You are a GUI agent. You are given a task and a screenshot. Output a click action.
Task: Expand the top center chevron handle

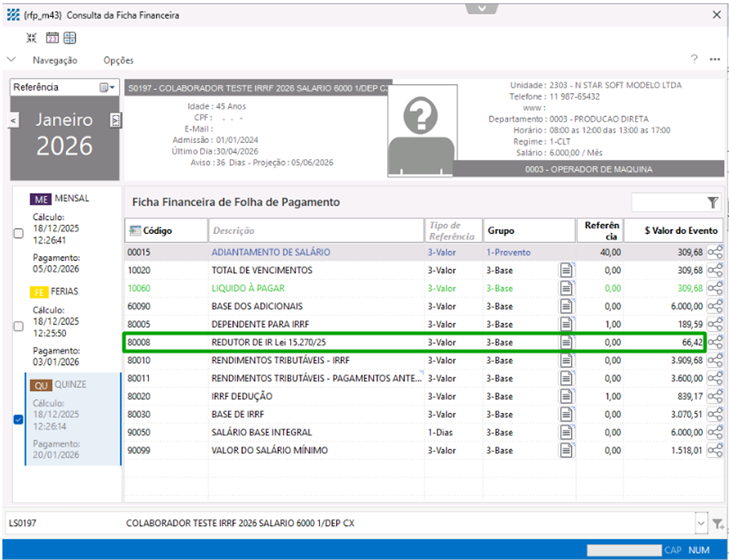tap(481, 7)
